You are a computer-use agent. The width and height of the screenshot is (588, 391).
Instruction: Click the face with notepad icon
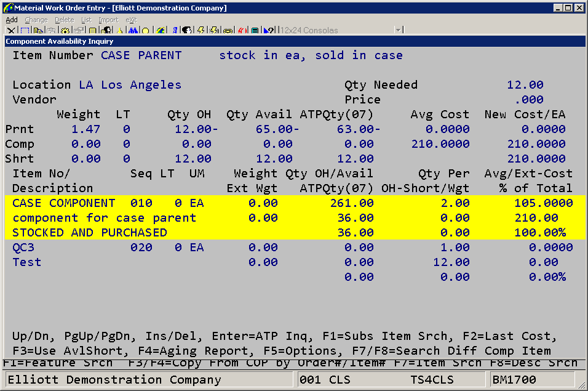pyautogui.click(x=106, y=31)
